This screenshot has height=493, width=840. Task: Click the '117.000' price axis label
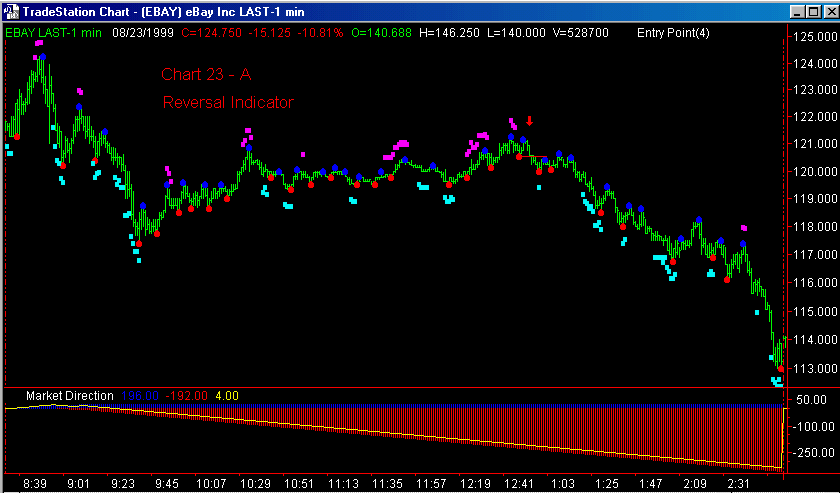pos(815,255)
